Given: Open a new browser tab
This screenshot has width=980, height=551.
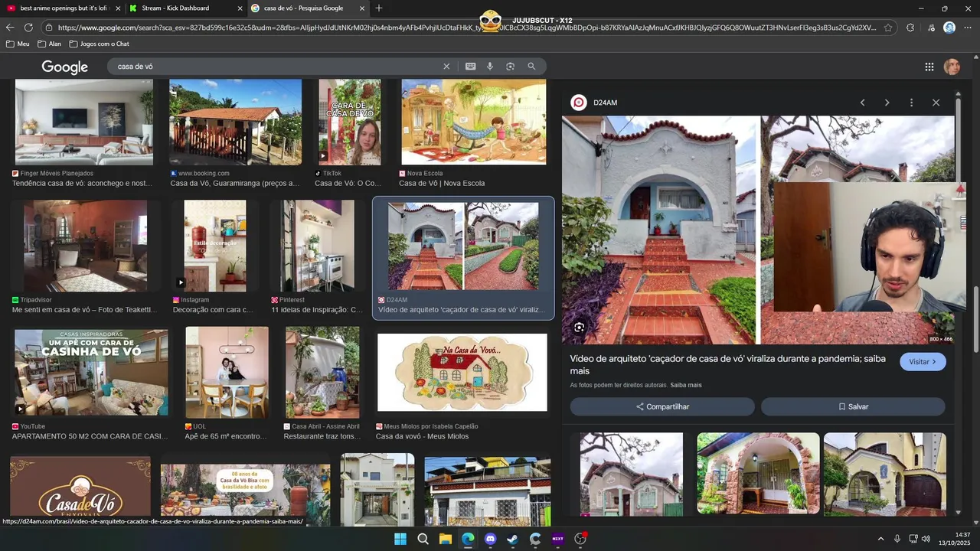Looking at the screenshot, I should coord(378,8).
